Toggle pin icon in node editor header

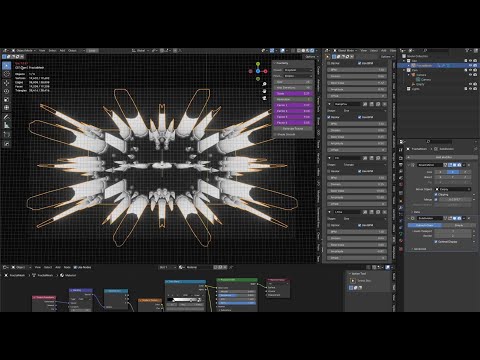(x=231, y=267)
